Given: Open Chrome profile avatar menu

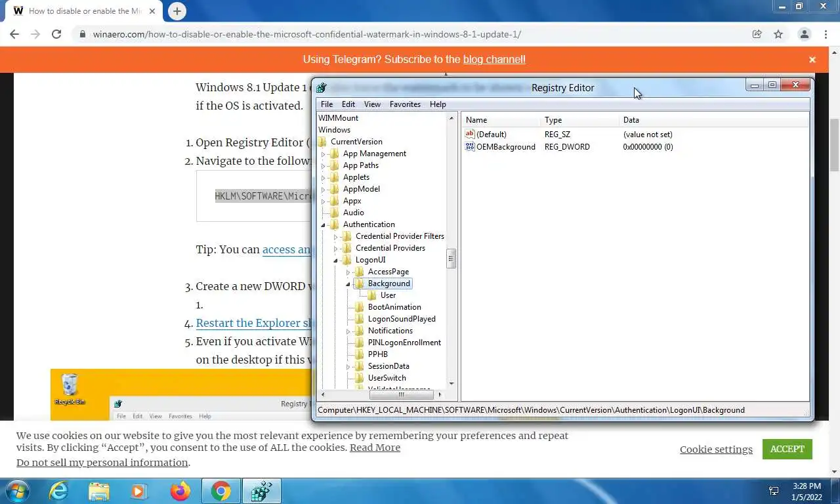Looking at the screenshot, I should (804, 34).
